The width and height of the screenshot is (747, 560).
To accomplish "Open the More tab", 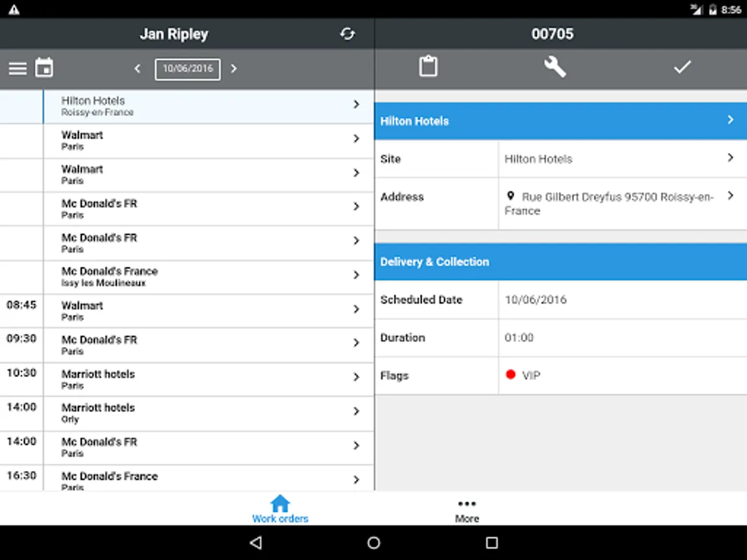I will point(467,510).
